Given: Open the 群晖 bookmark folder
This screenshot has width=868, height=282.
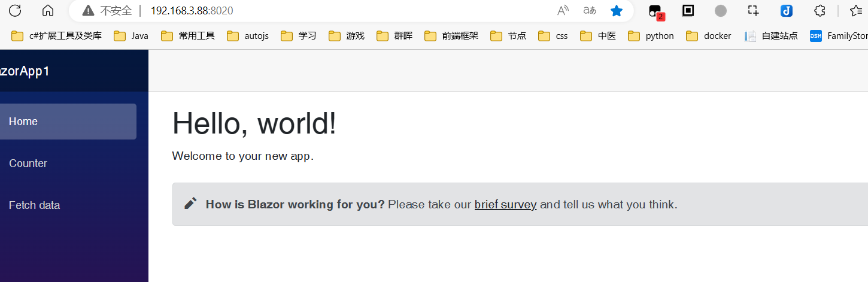Looking at the screenshot, I should (394, 36).
